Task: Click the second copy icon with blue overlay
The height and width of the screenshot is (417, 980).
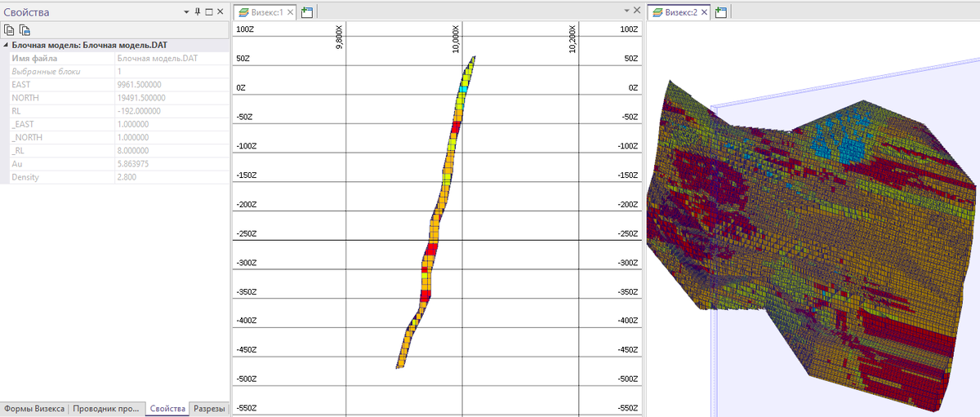Action: point(24,29)
